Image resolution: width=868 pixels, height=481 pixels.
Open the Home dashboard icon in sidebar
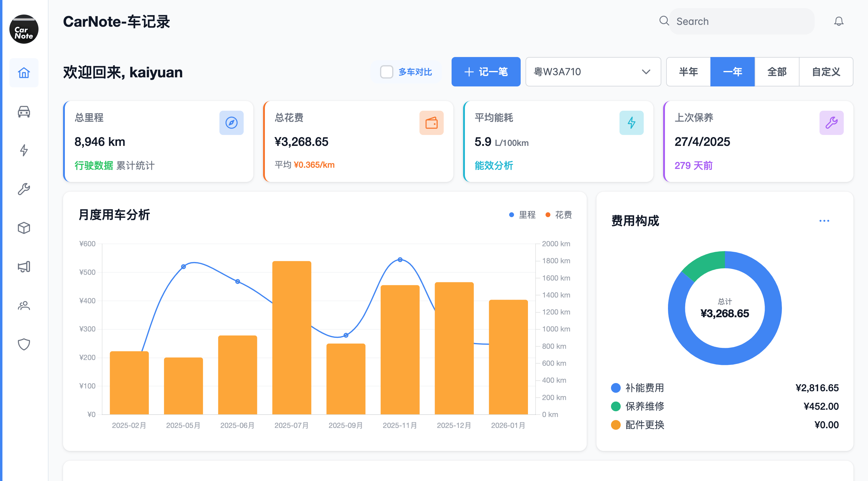point(24,72)
